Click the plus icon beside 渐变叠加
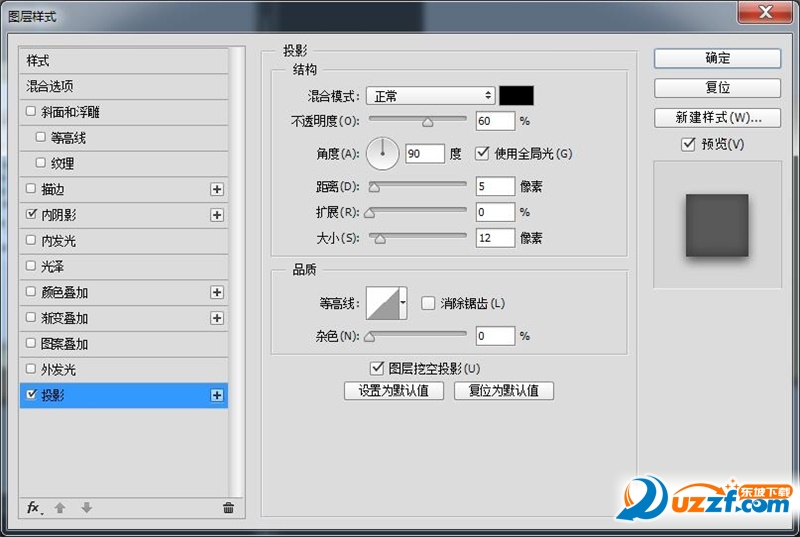The height and width of the screenshot is (537, 800). (x=216, y=318)
